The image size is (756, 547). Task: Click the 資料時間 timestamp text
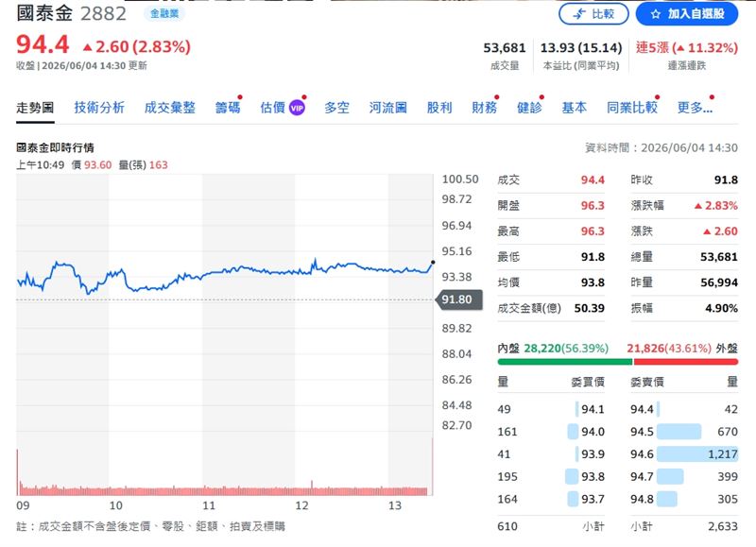(661, 148)
